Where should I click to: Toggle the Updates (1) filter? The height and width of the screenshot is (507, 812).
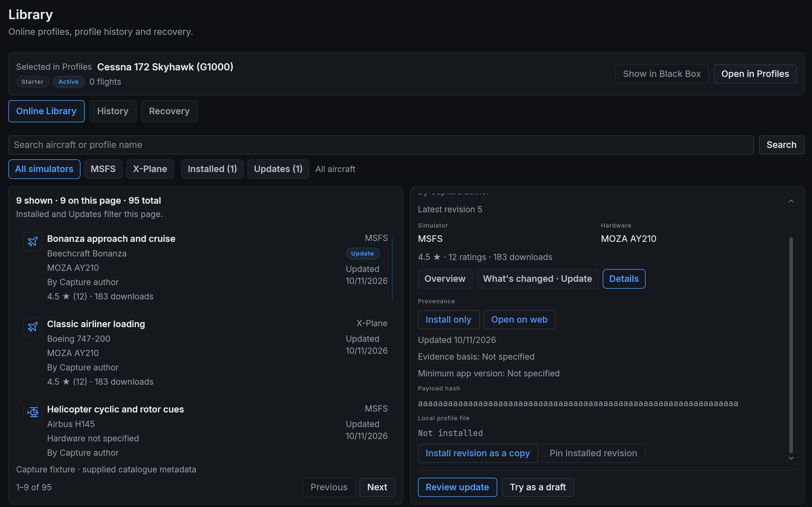coord(278,169)
